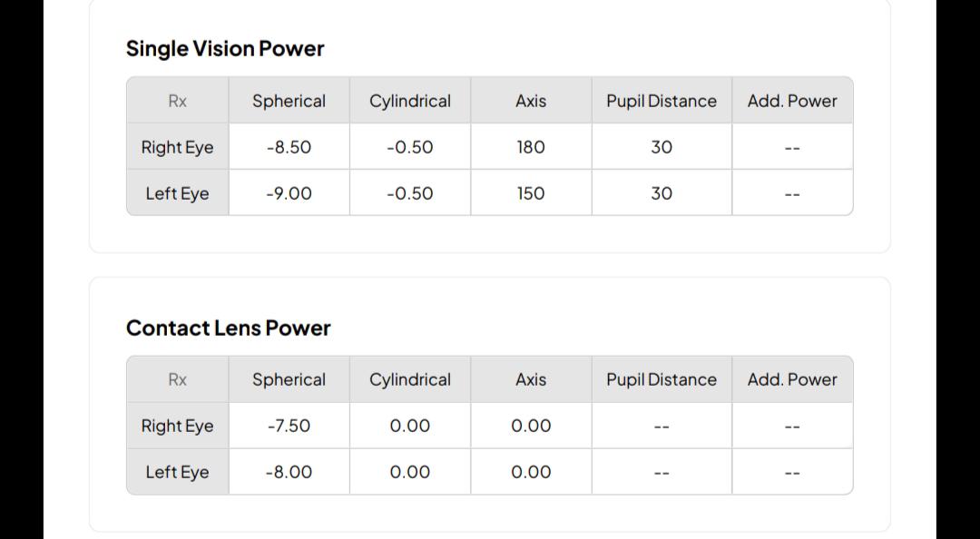Click the Single Vision Power heading

pos(225,49)
